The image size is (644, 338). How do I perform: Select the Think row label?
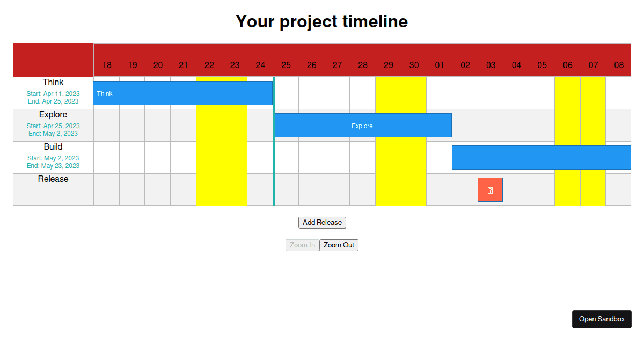(x=53, y=82)
